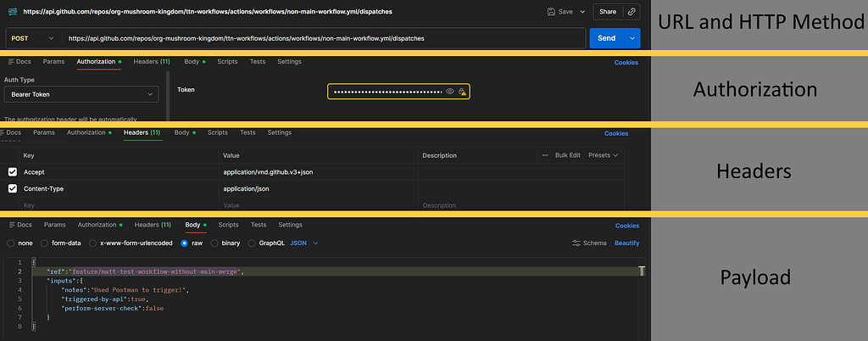Viewport: 868px width, 341px height.
Task: Click the bold request URL title at top
Action: click(208, 12)
